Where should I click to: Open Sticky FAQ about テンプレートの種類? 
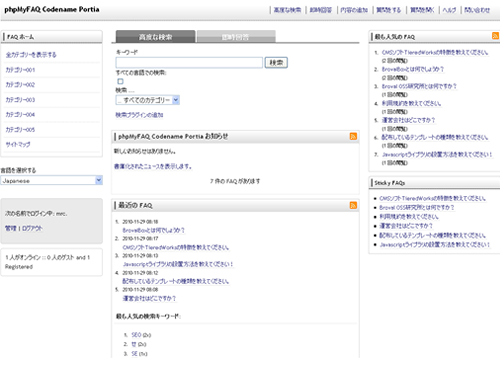433,235
